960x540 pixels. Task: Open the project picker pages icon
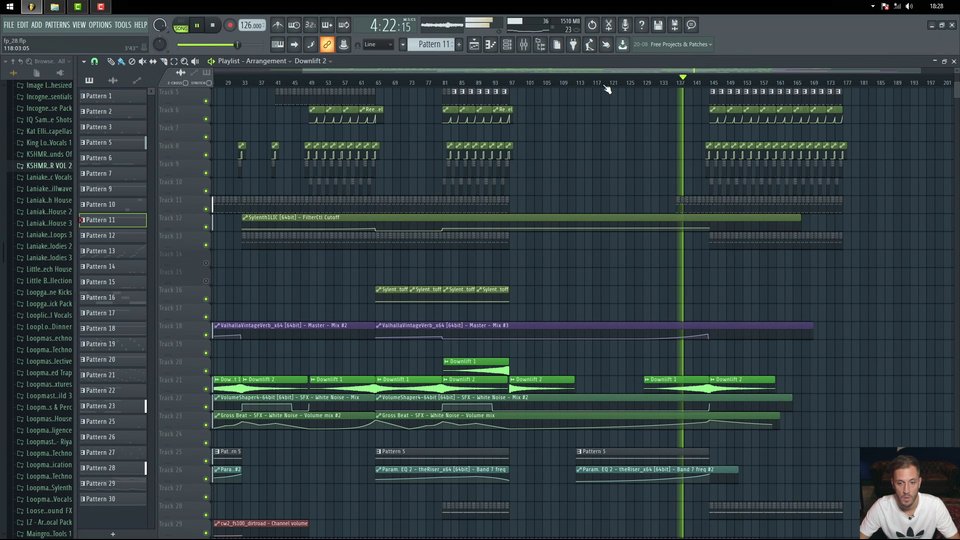(557, 44)
